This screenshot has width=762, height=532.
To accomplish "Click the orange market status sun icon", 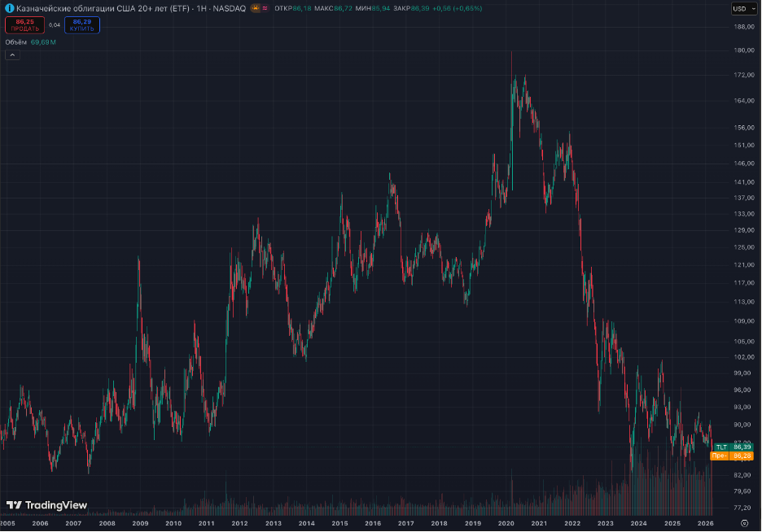I will 255,8.
